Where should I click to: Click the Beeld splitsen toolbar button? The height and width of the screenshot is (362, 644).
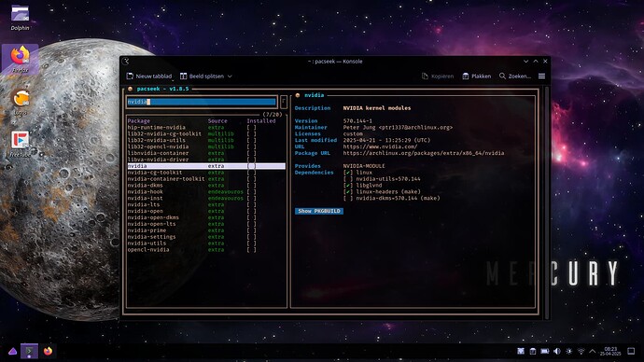click(x=203, y=77)
